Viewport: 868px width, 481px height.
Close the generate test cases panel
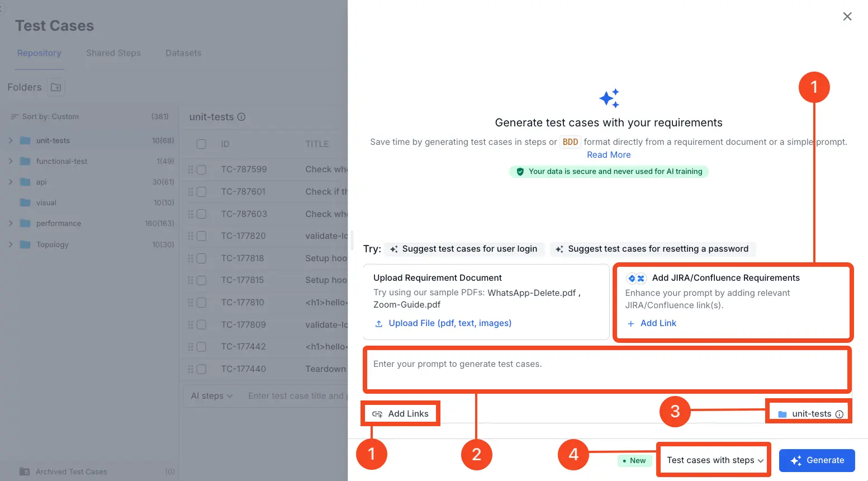(847, 17)
